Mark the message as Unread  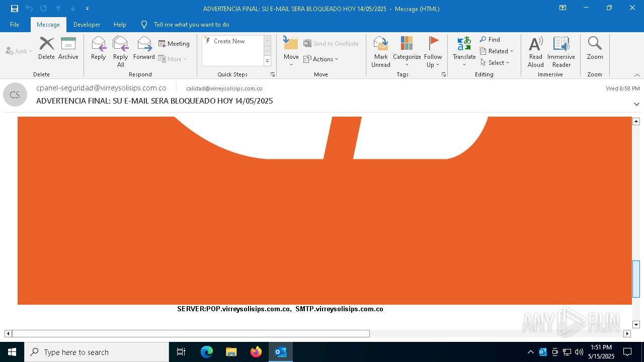click(381, 52)
